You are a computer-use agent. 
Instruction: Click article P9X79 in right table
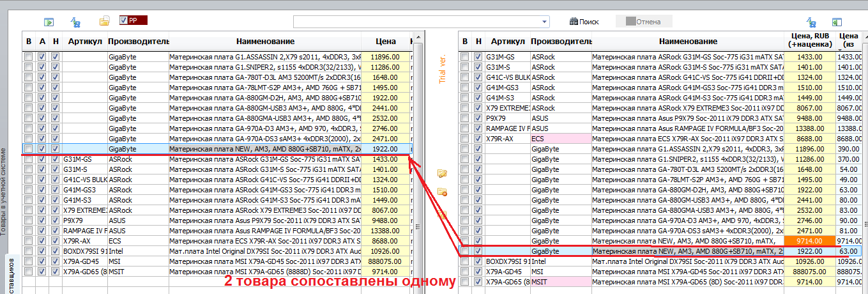pyautogui.click(x=507, y=118)
